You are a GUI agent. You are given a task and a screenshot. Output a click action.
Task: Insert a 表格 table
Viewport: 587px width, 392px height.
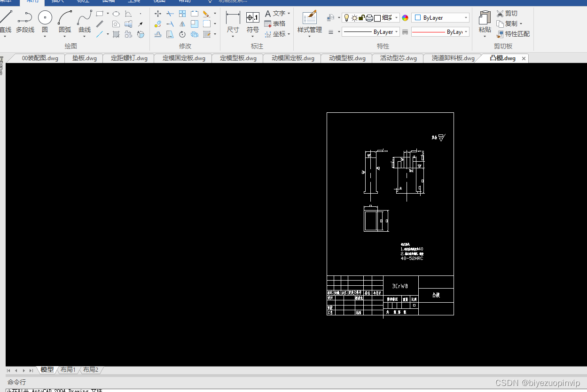(275, 24)
